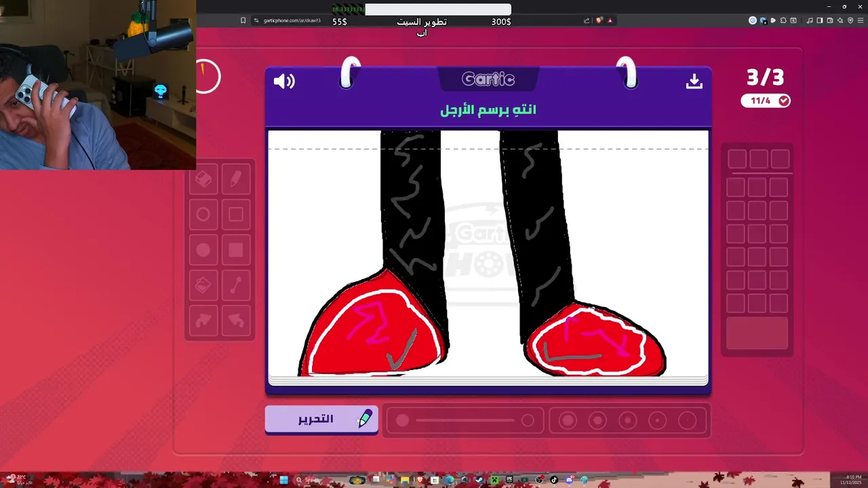Click the 300$ overlay text

click(x=501, y=22)
